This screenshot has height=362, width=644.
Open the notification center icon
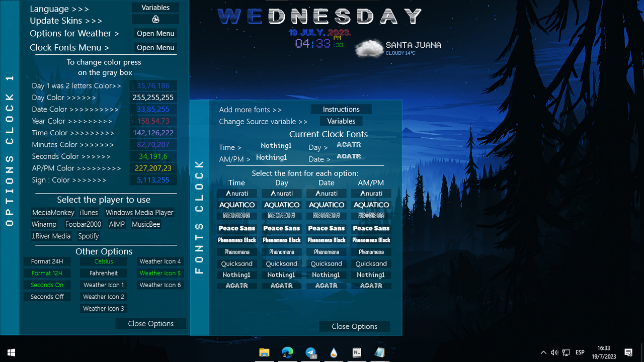click(x=628, y=352)
